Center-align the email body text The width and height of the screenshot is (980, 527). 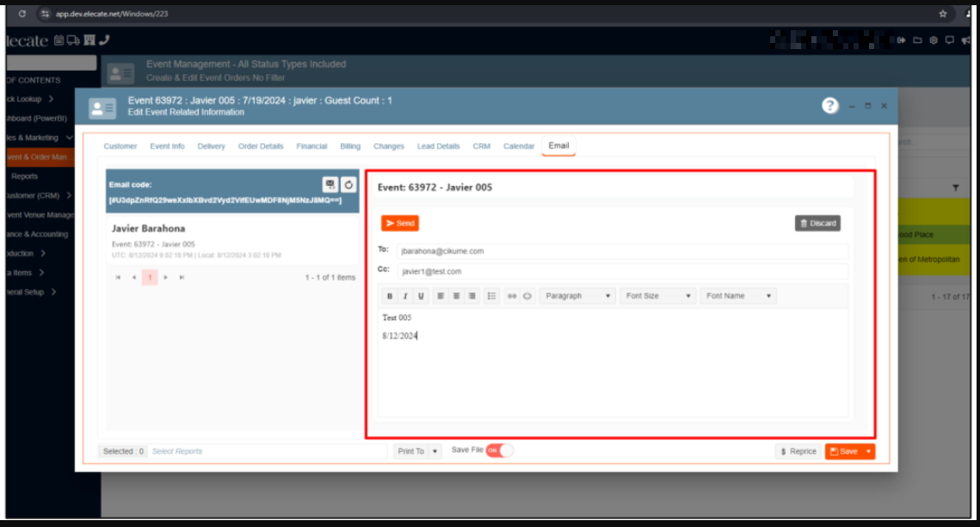coord(456,296)
